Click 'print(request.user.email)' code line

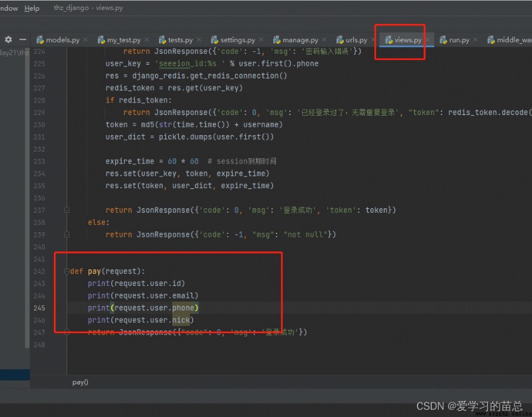click(x=143, y=295)
